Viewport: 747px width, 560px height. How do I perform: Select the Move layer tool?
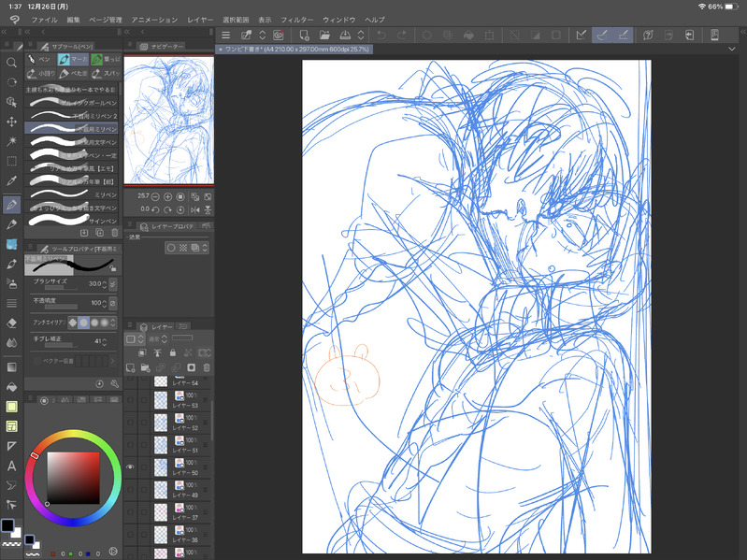point(11,122)
